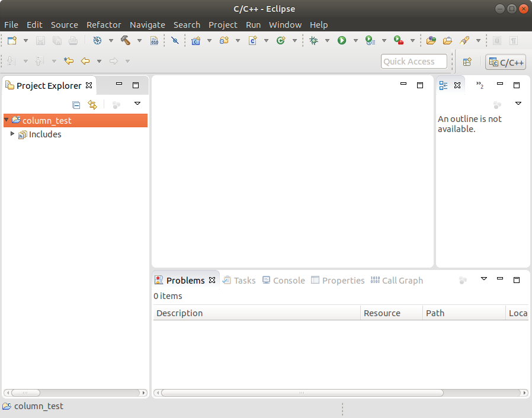The height and width of the screenshot is (418, 532).
Task: Open the Source menu
Action: (x=64, y=25)
